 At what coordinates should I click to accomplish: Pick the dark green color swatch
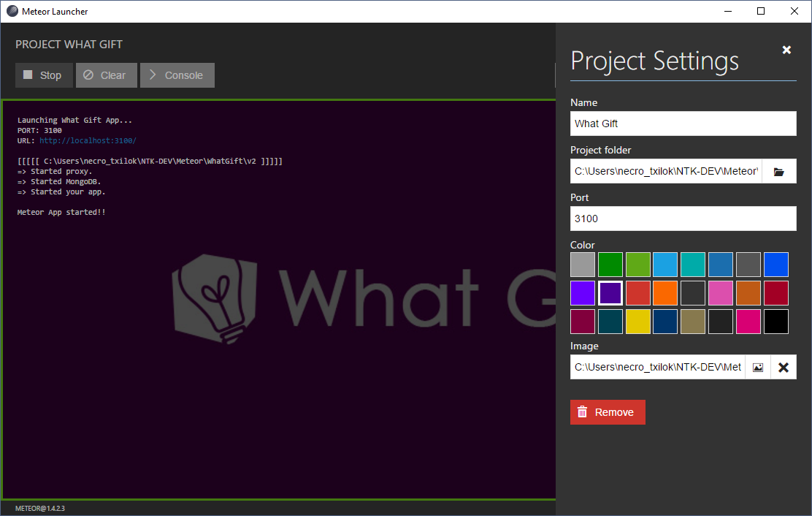[x=610, y=265]
